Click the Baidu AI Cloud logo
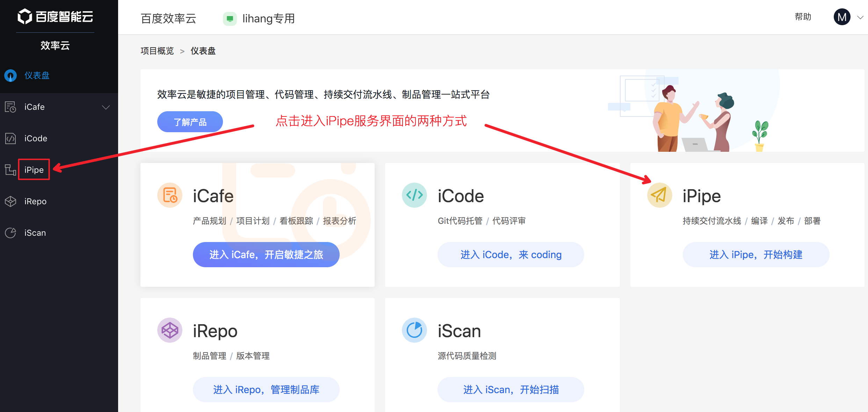Viewport: 868px width, 412px height. pyautogui.click(x=55, y=16)
